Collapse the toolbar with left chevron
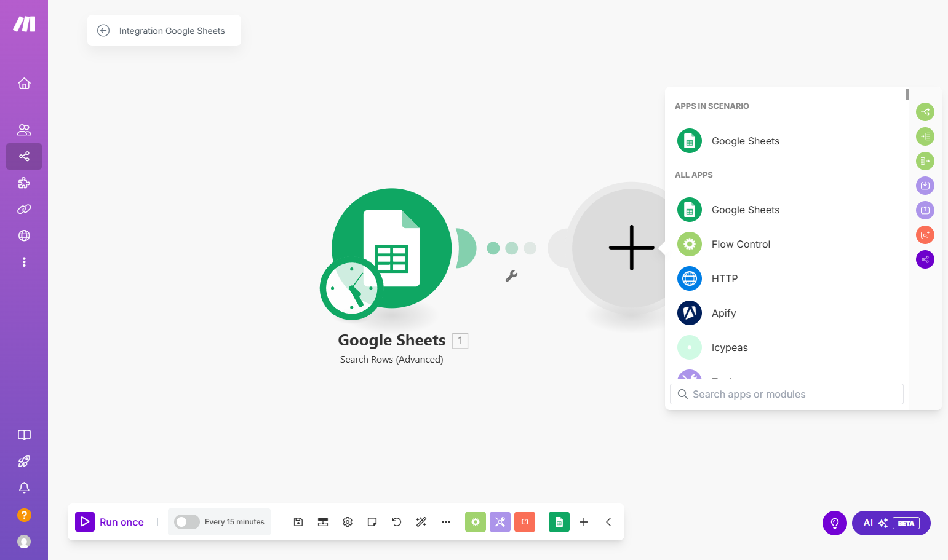The height and width of the screenshot is (560, 948). point(608,522)
